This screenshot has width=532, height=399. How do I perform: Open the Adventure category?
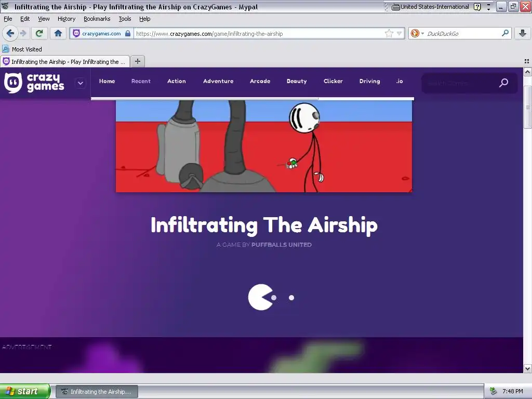click(x=218, y=81)
